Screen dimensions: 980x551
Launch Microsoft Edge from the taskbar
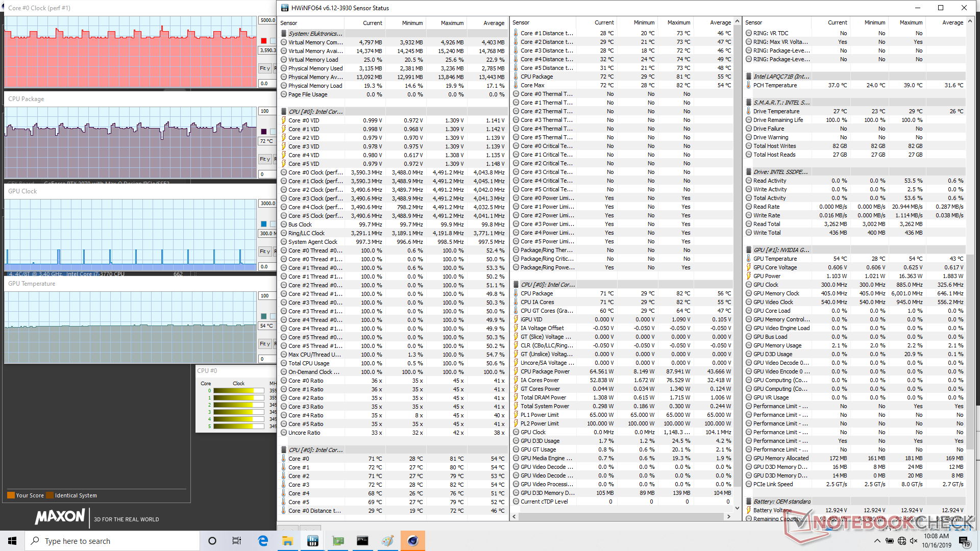tap(263, 541)
